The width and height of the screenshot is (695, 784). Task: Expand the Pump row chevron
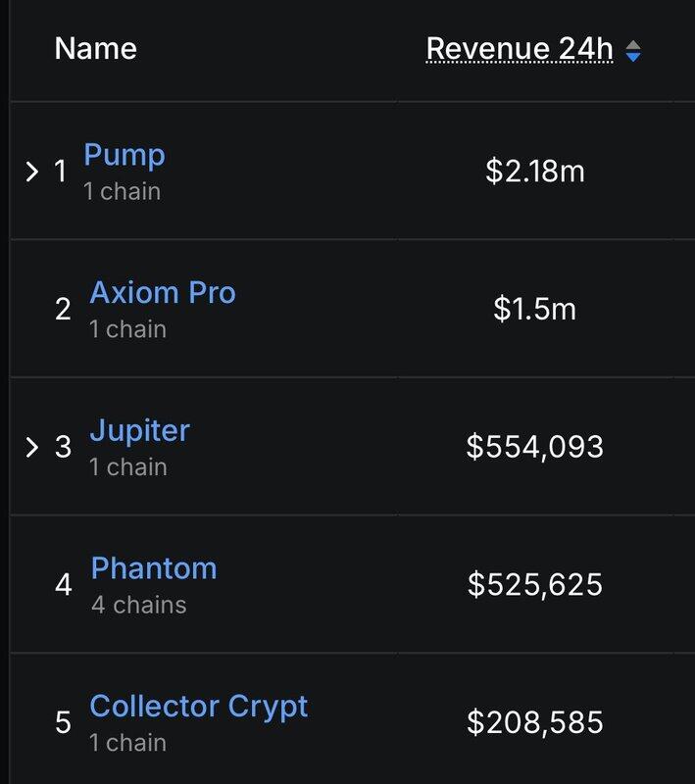(32, 171)
